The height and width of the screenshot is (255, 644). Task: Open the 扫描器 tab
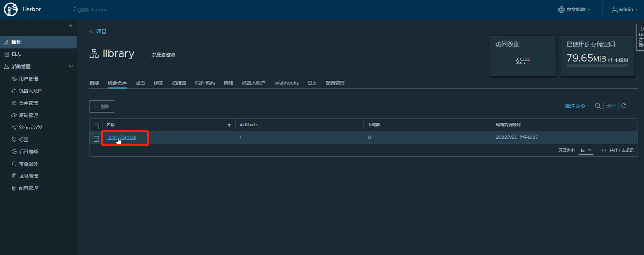(x=179, y=83)
